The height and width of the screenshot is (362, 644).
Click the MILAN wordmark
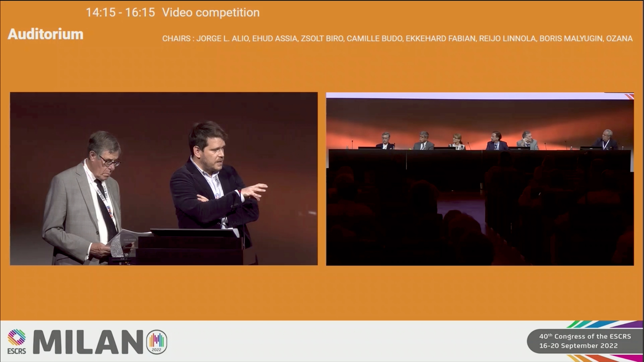88,342
